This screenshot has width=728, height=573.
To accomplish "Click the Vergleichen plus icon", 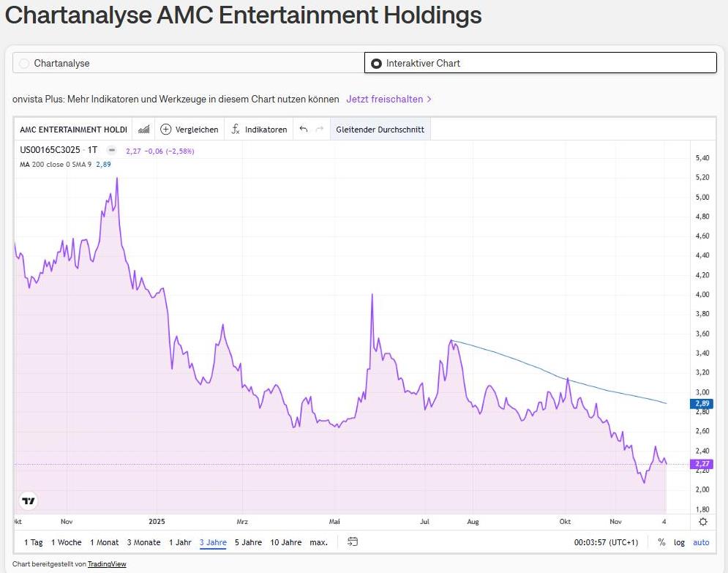I will tap(165, 129).
